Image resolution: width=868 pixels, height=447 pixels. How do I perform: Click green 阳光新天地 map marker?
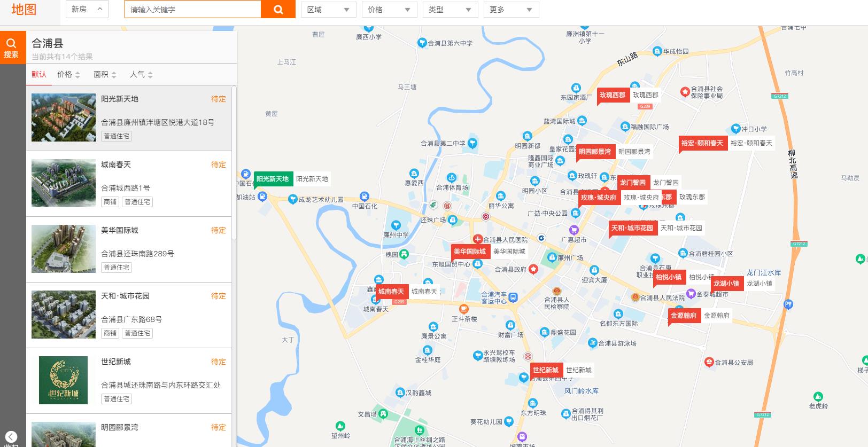click(272, 179)
